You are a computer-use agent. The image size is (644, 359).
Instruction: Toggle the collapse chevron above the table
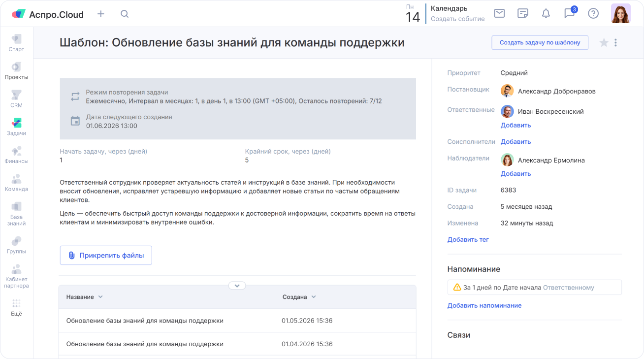click(237, 286)
